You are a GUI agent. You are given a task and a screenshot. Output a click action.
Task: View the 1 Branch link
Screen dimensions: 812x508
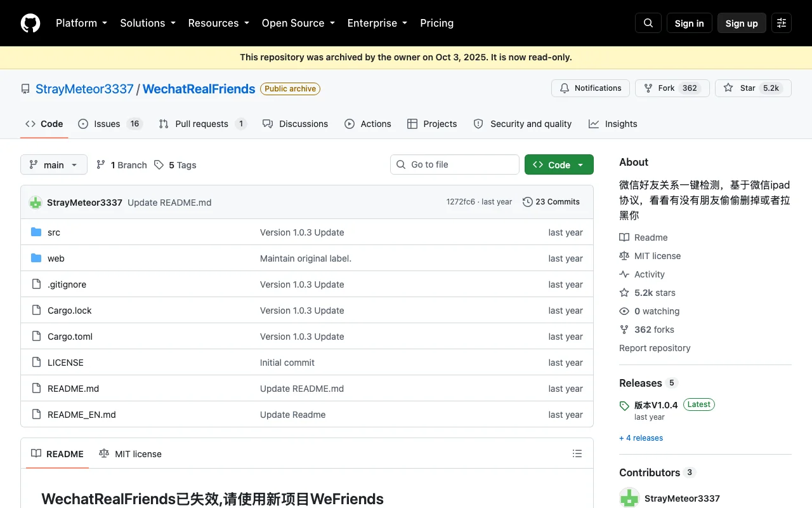(121, 165)
